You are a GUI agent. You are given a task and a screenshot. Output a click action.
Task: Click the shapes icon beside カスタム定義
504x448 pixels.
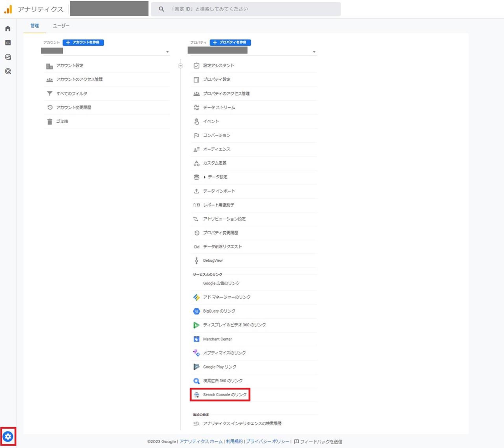(196, 163)
